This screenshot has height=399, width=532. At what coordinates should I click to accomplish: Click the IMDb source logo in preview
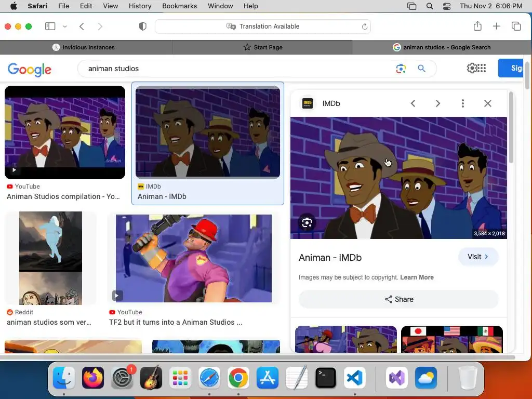click(308, 103)
